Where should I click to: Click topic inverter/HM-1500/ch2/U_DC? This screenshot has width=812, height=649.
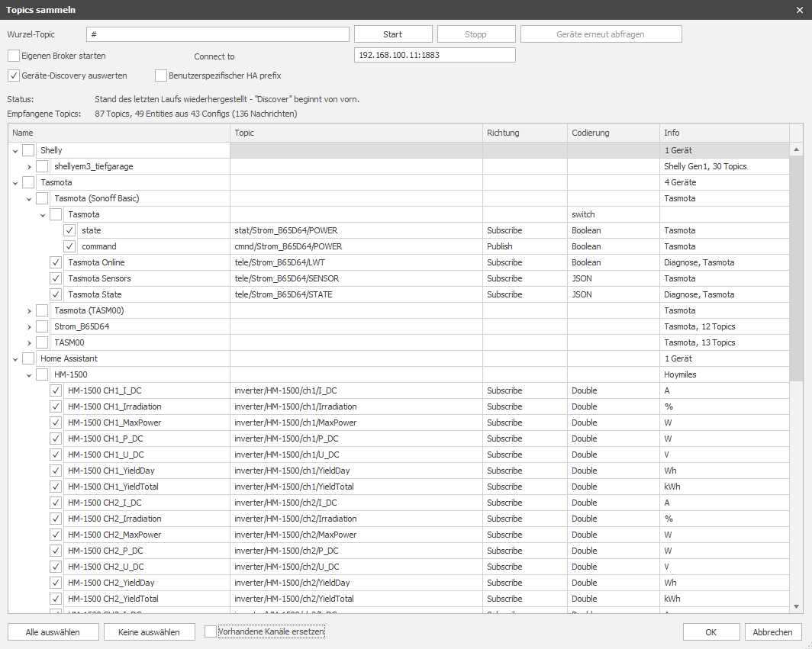pos(287,567)
